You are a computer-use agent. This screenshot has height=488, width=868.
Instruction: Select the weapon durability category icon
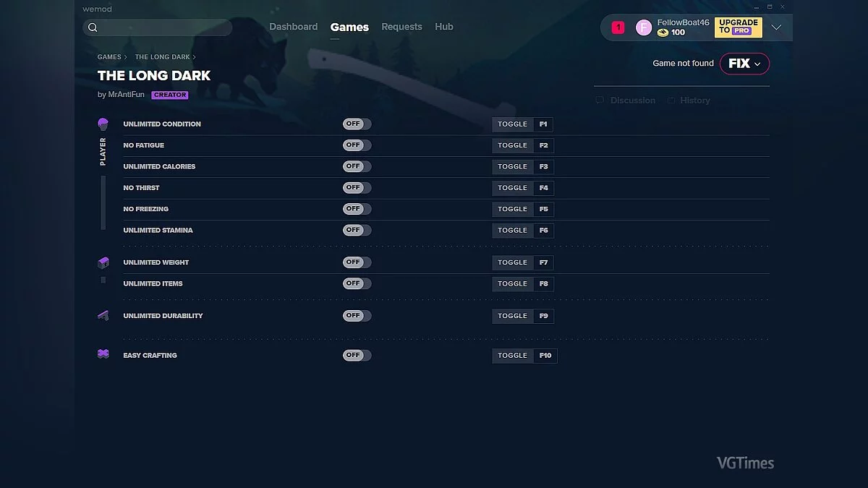[103, 315]
